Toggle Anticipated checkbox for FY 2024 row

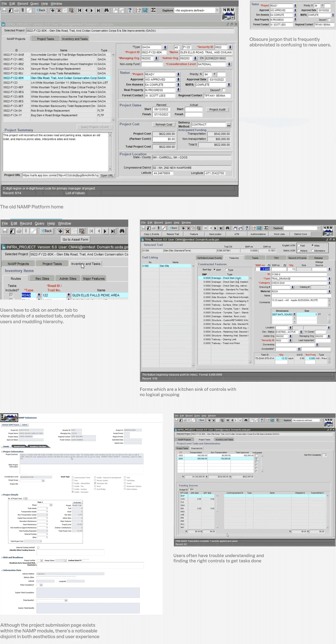257,458
